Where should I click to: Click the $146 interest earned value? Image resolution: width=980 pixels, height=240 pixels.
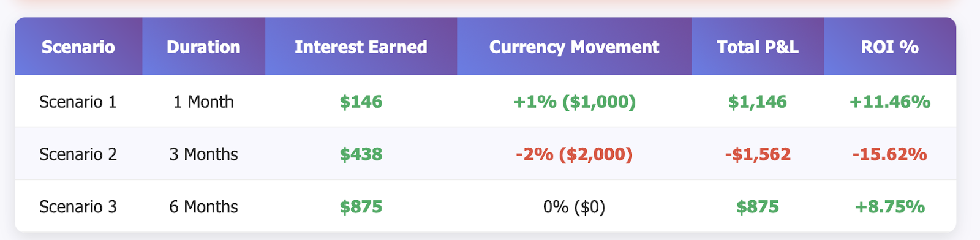point(361,102)
